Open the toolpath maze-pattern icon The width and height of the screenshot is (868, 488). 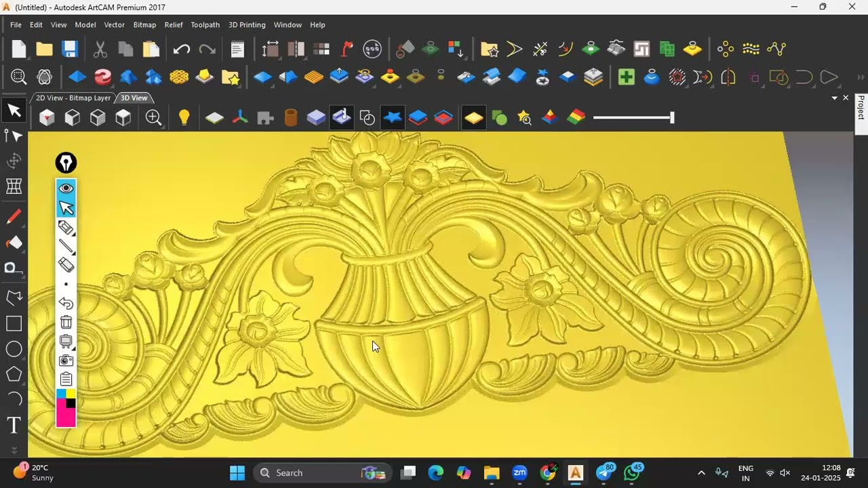642,49
